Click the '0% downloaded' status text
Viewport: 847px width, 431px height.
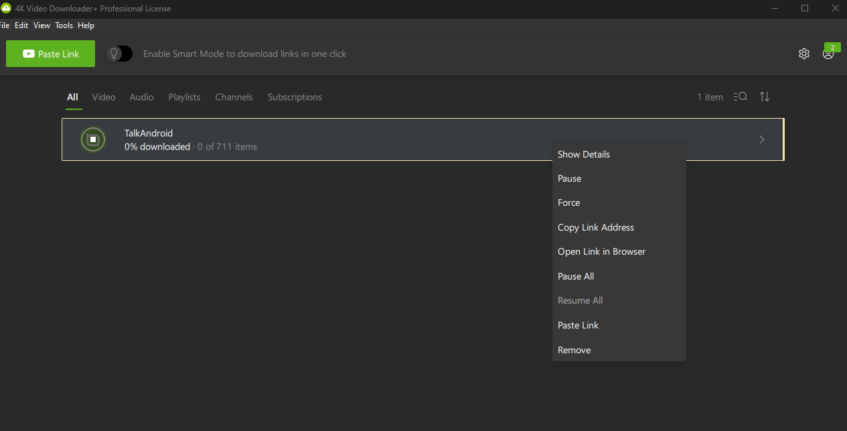pyautogui.click(x=157, y=146)
